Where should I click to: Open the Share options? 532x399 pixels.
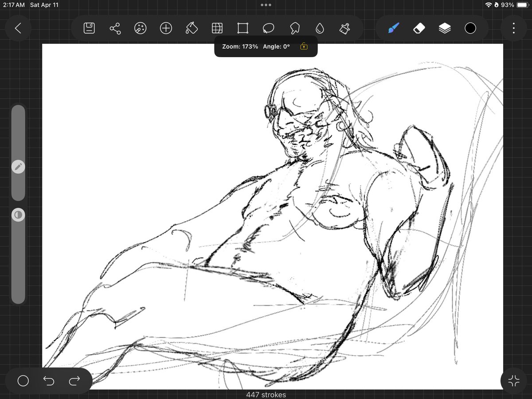click(115, 28)
